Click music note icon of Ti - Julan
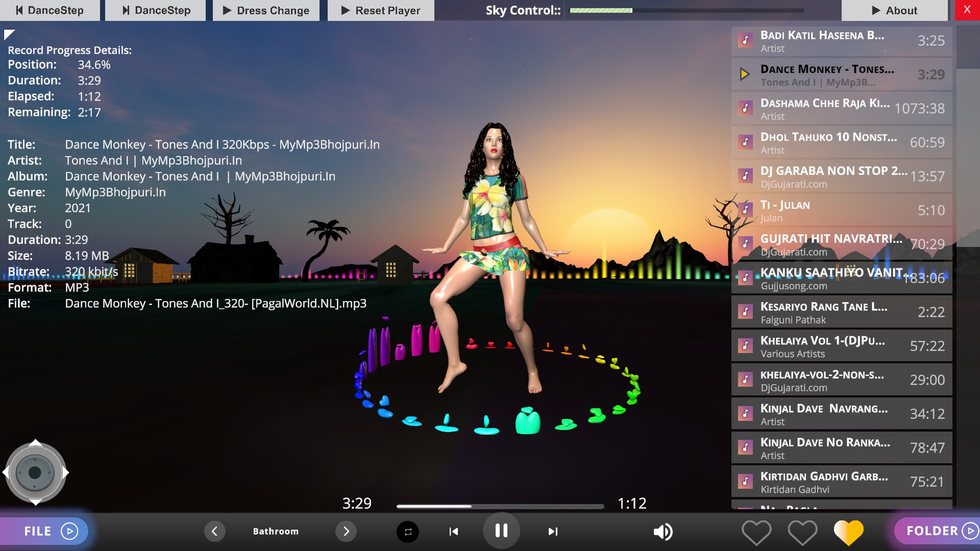Image resolution: width=980 pixels, height=551 pixels. coord(745,210)
